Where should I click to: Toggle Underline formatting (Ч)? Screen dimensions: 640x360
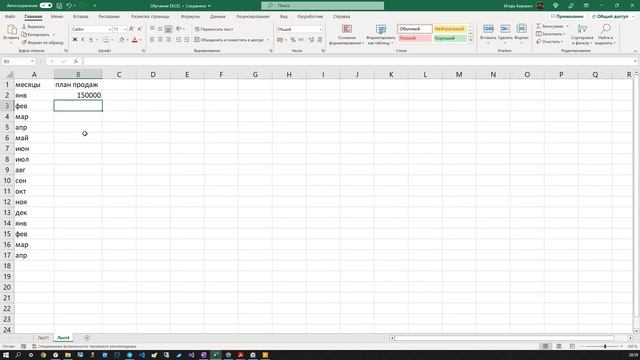[x=91, y=40]
